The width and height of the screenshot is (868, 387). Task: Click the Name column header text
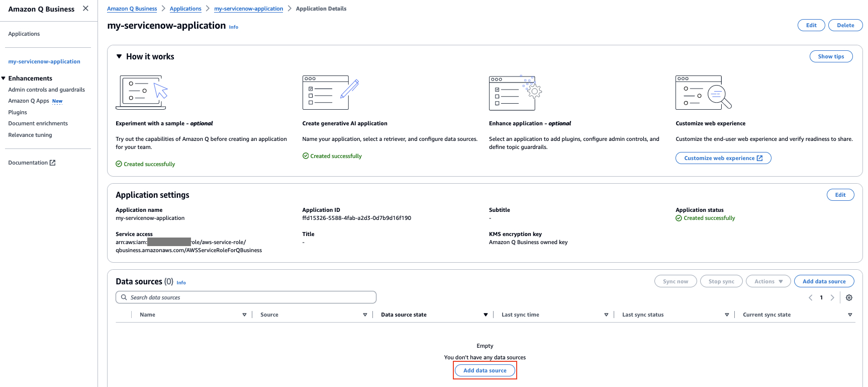pyautogui.click(x=147, y=315)
